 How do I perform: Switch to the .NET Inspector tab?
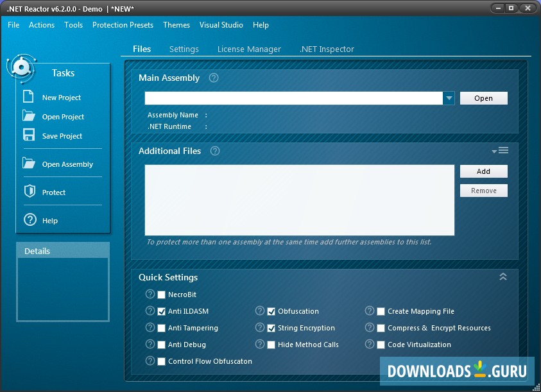327,49
